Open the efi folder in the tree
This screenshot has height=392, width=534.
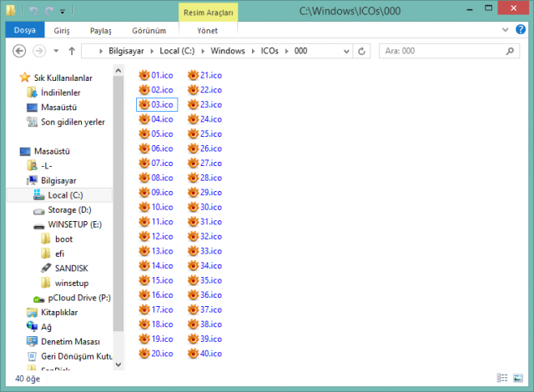[x=59, y=254]
